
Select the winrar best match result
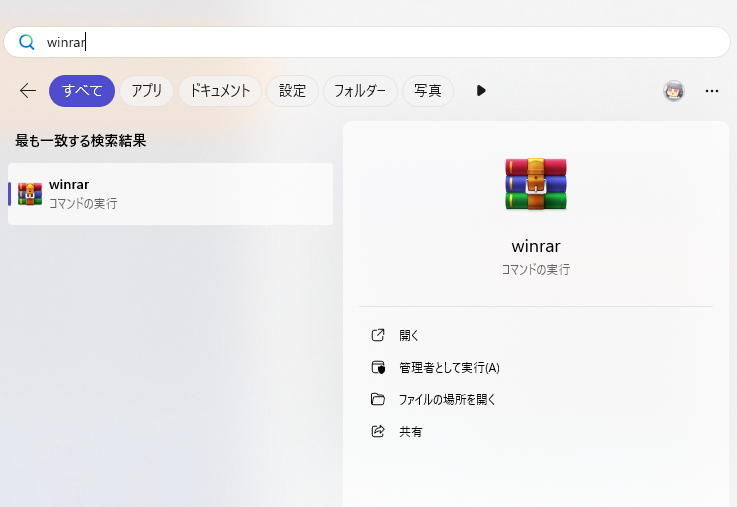tap(171, 194)
